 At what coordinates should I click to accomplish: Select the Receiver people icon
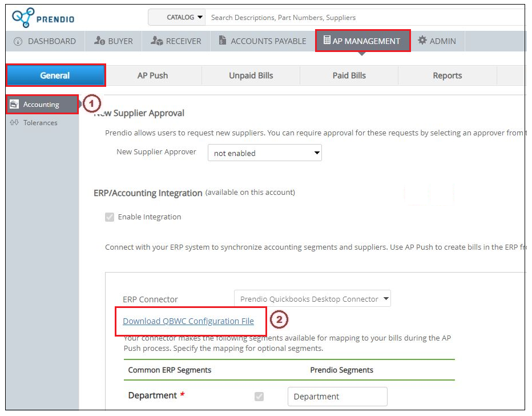158,41
